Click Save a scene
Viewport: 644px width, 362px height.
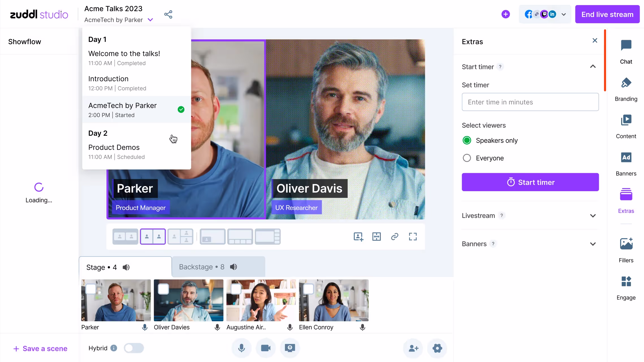click(x=40, y=348)
